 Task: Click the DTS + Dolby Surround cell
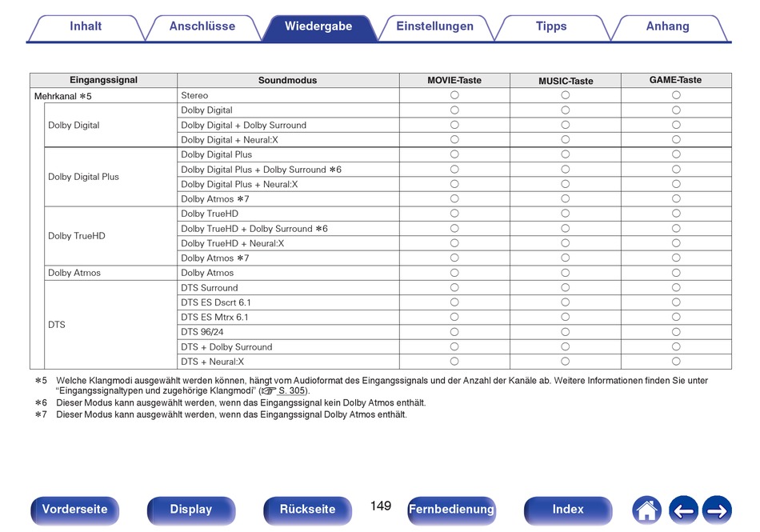[288, 347]
